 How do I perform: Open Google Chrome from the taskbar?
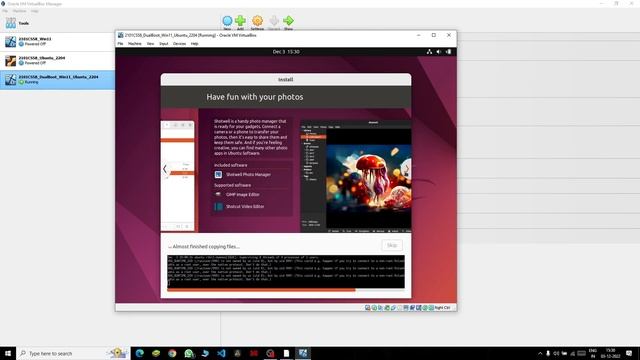click(172, 353)
